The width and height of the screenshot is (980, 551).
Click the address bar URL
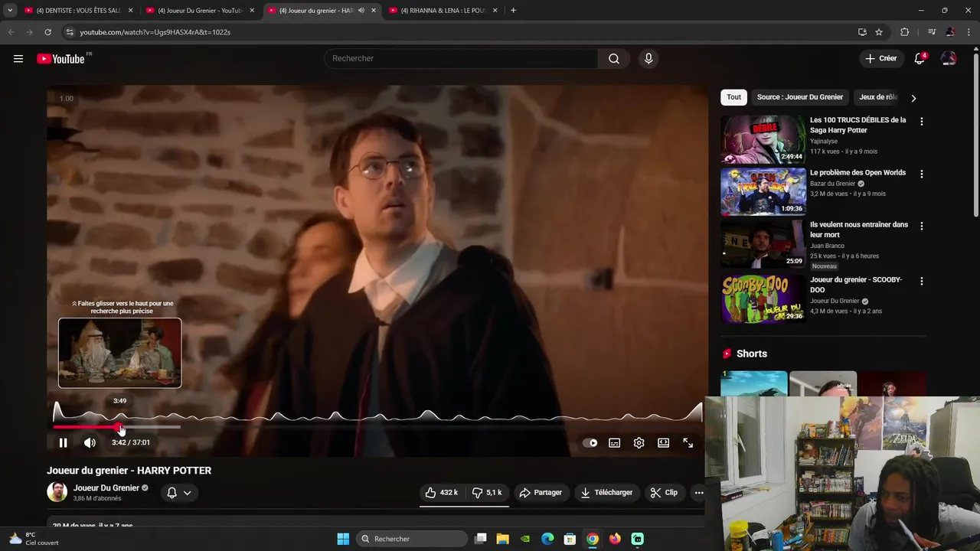(155, 32)
